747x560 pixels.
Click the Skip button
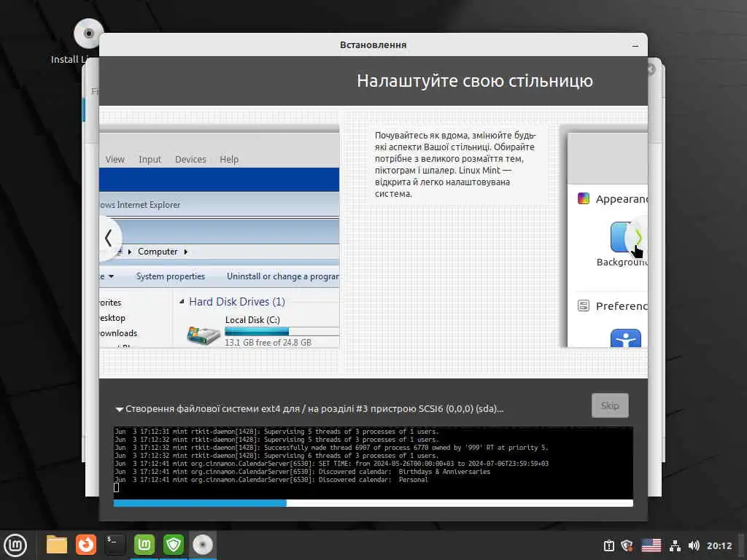tap(610, 405)
